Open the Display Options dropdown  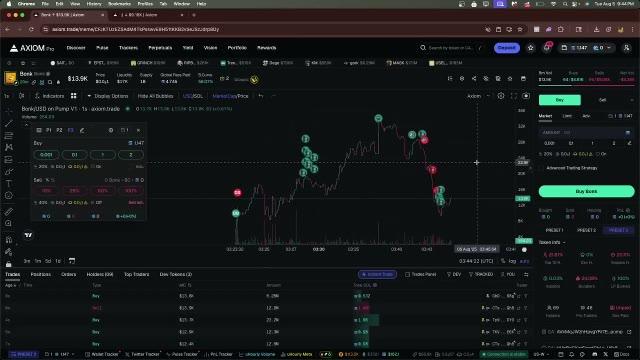pos(108,96)
